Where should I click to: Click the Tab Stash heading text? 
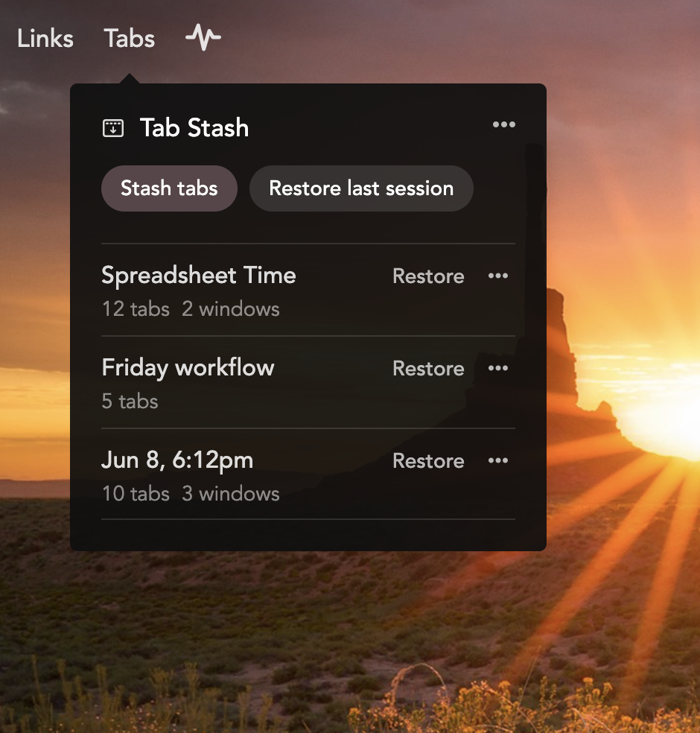pyautogui.click(x=194, y=127)
